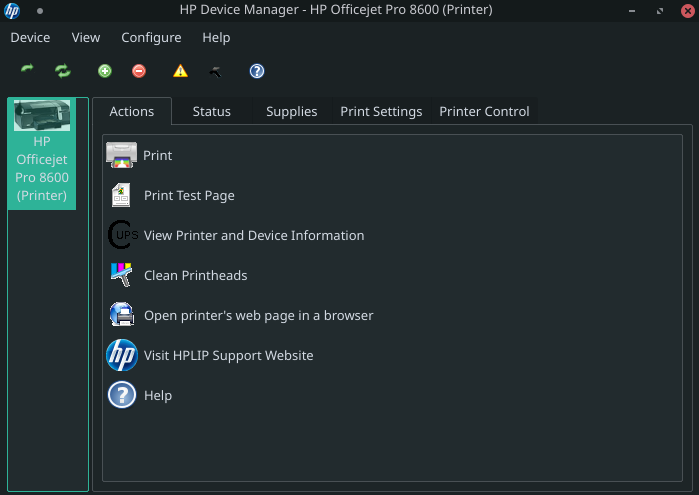Click the green plus add device icon
The image size is (699, 495).
105,71
